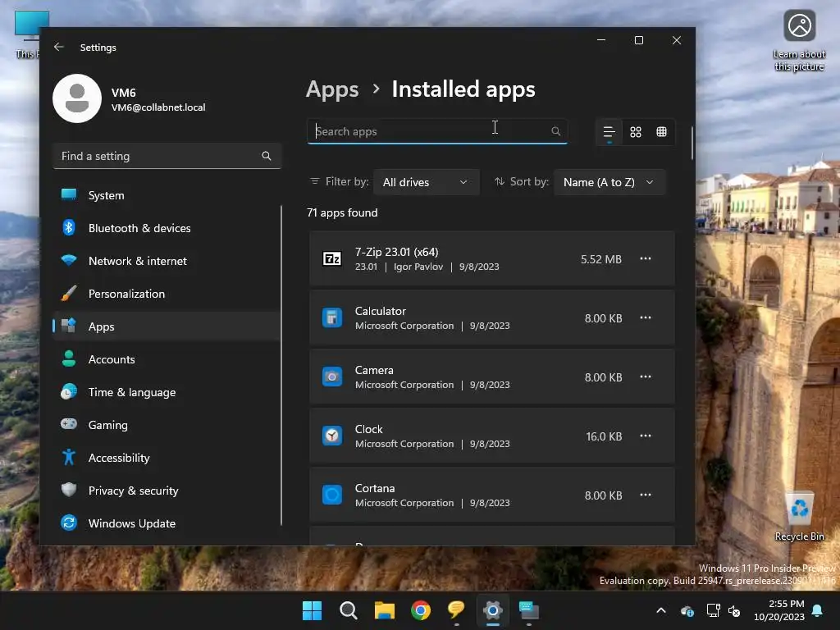Screen dimensions: 840x630
Task: Launch Google Chrome from taskbar
Action: point(421,610)
